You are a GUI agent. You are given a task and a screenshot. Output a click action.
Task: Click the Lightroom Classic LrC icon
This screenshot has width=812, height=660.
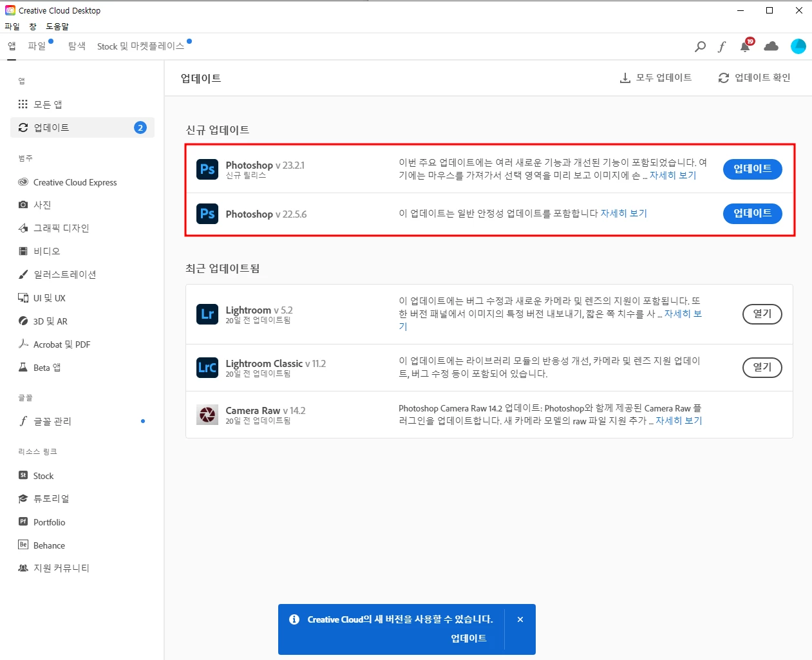[x=207, y=367]
